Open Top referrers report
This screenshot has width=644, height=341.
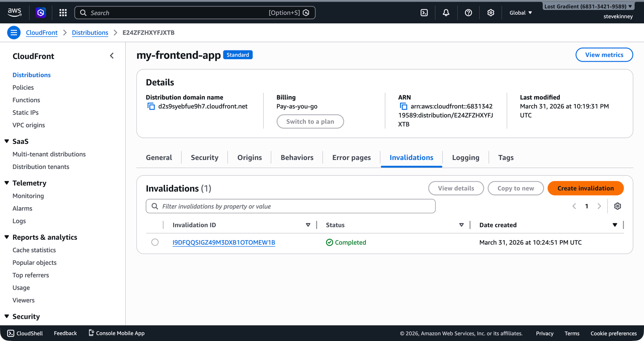click(31, 275)
